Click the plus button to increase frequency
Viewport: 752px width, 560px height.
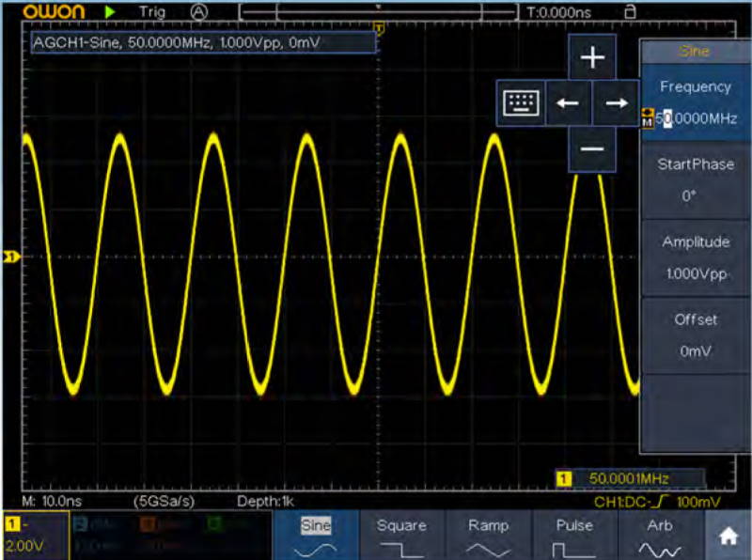[592, 57]
